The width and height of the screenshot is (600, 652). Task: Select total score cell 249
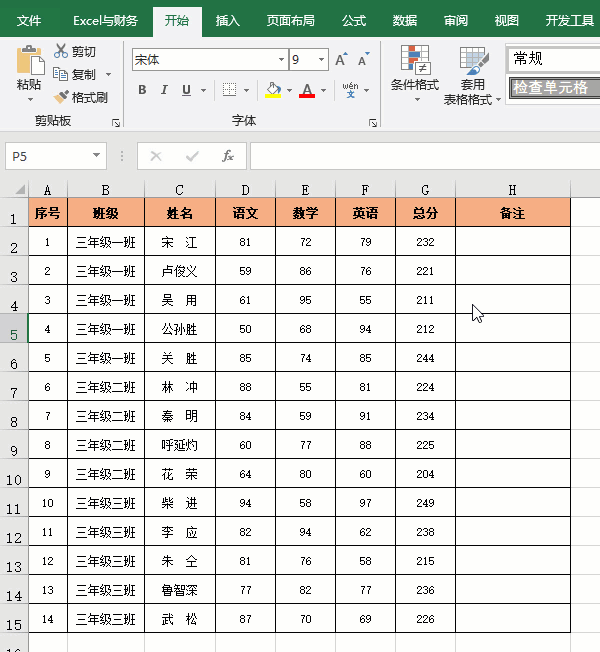[425, 503]
